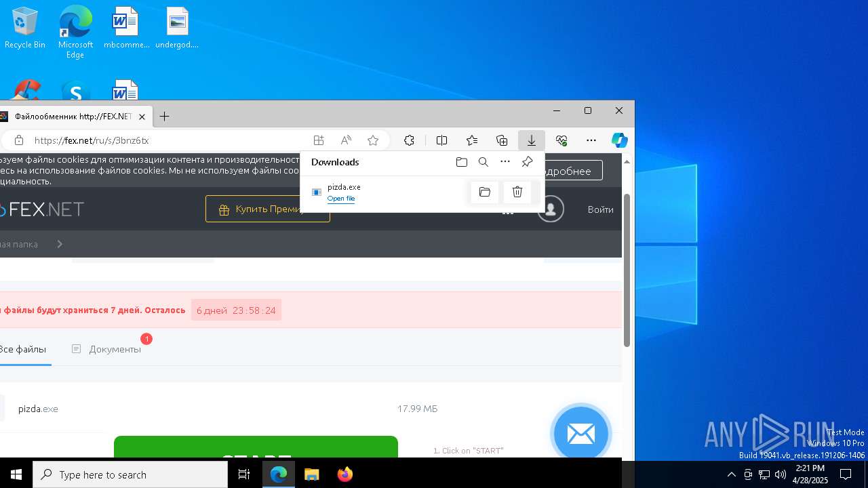
Task: Click the Downloads toolbar button
Action: pos(532,140)
